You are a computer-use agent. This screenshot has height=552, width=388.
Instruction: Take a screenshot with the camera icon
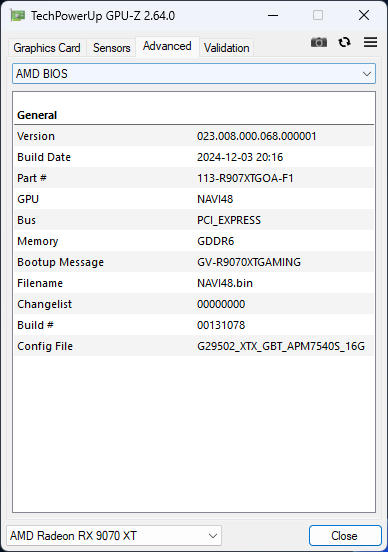click(319, 42)
